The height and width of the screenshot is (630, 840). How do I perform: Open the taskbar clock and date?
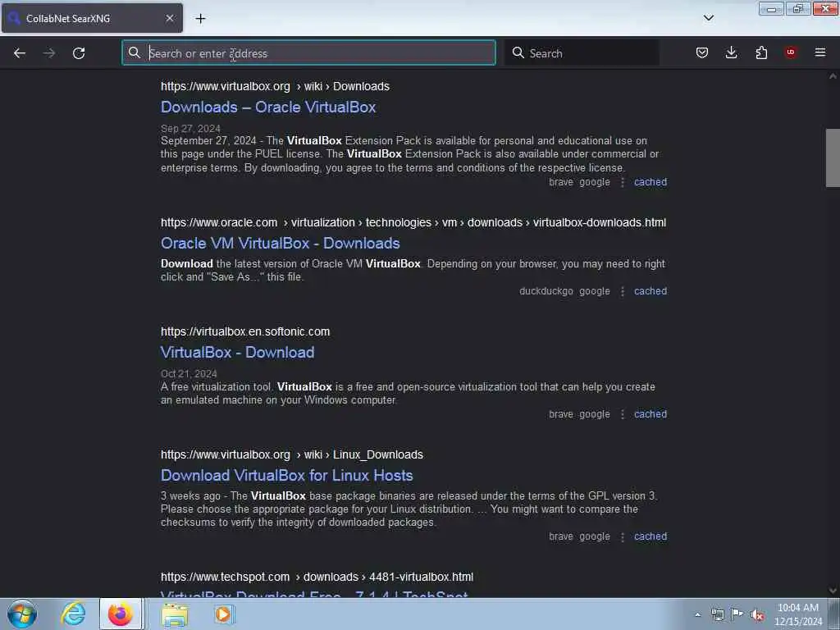(798, 614)
